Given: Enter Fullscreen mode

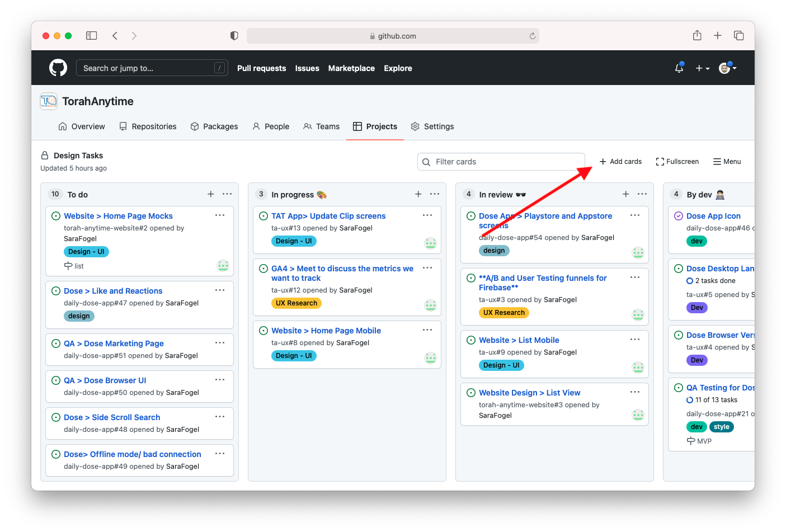Looking at the screenshot, I should point(677,162).
